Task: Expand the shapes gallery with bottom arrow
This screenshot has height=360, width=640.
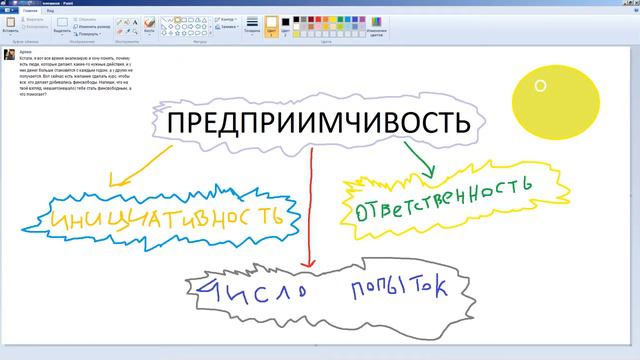Action: (x=211, y=33)
